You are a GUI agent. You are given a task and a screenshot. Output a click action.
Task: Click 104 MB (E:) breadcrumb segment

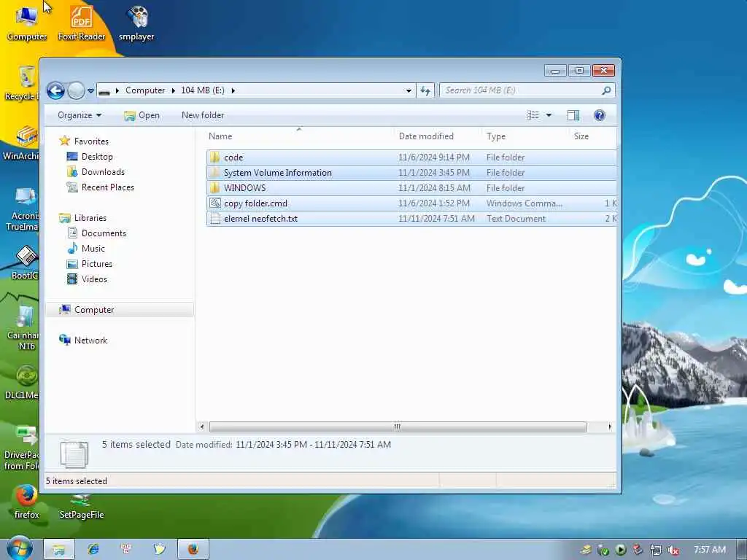[x=203, y=90]
